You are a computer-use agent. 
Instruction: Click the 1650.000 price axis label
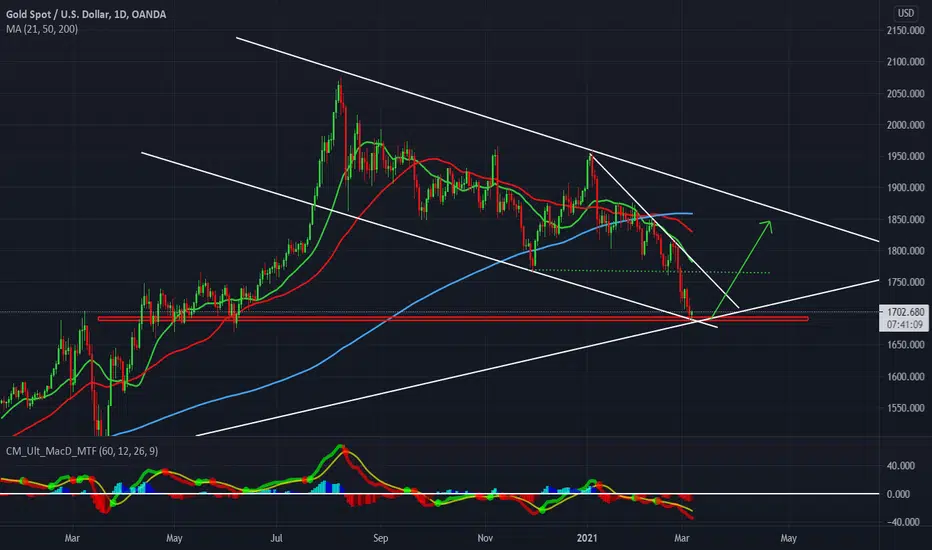(x=905, y=345)
